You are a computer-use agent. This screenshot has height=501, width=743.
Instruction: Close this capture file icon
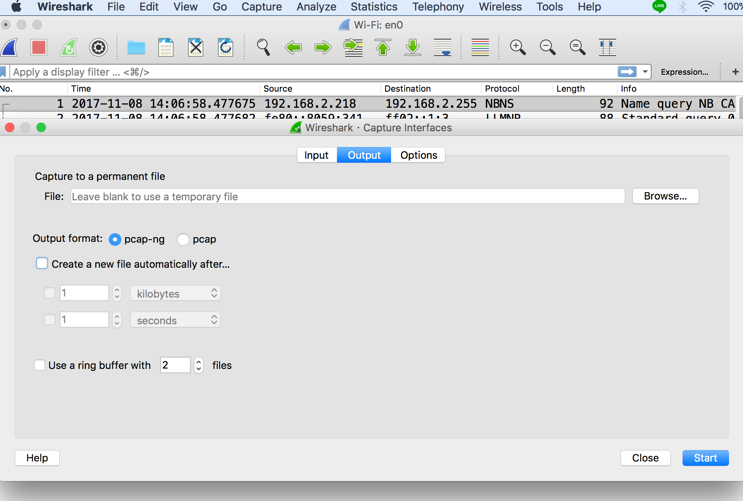196,47
